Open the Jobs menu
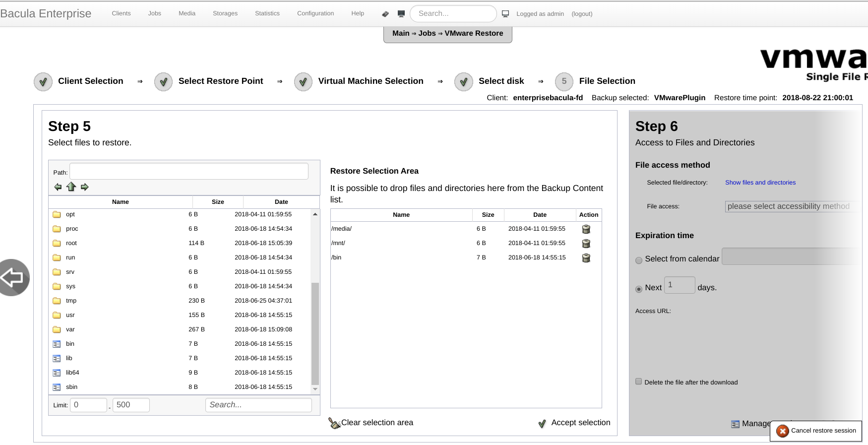This screenshot has height=445, width=868. tap(154, 13)
